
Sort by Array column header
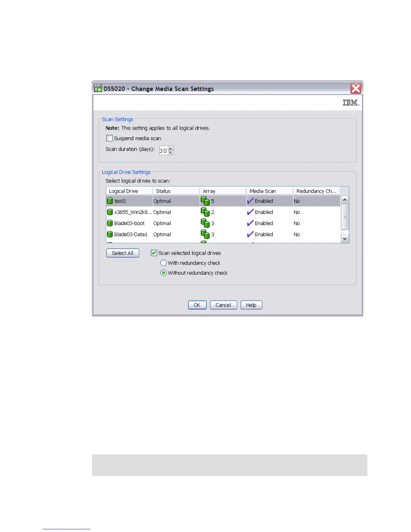click(223, 191)
